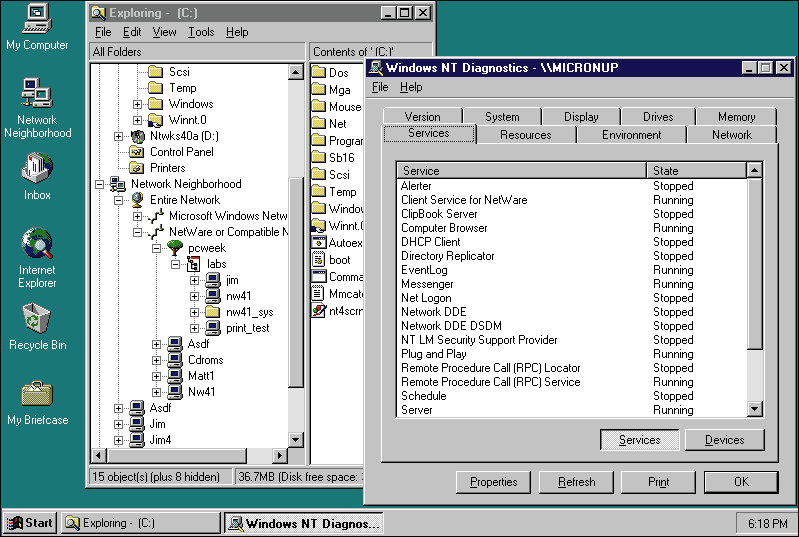The height and width of the screenshot is (537, 799).
Task: Click the Devices button
Action: pos(724,440)
